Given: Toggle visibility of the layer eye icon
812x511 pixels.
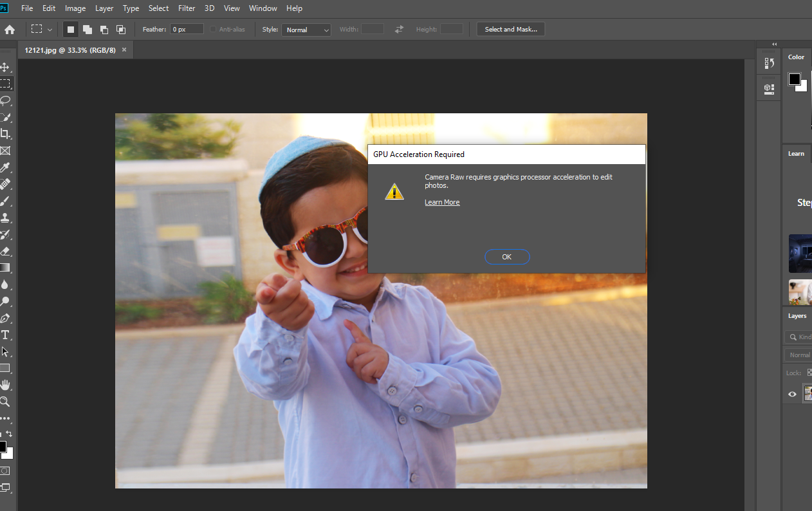Looking at the screenshot, I should (792, 394).
